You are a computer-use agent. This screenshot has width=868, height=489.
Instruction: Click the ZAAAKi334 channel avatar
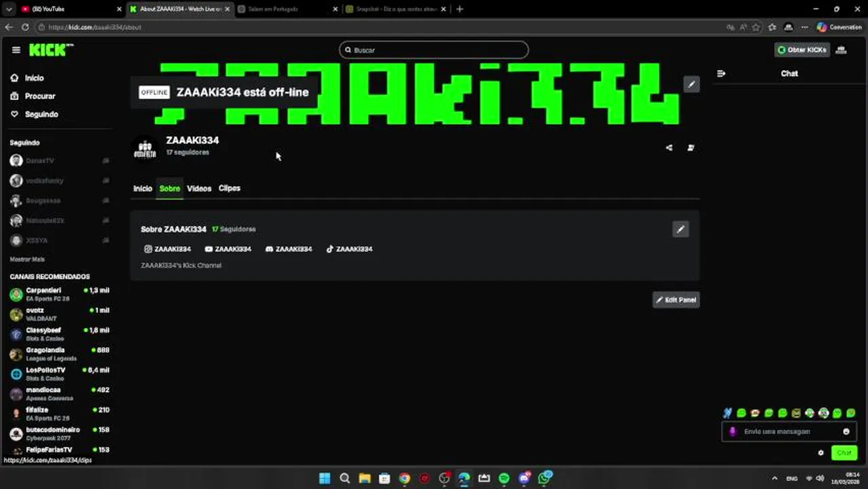145,147
